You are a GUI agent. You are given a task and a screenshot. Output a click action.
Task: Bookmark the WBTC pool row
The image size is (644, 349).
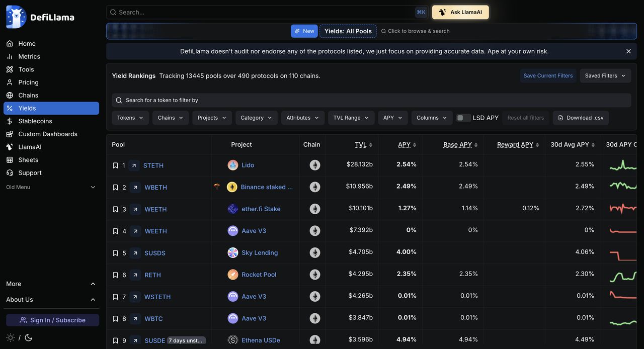pyautogui.click(x=115, y=319)
